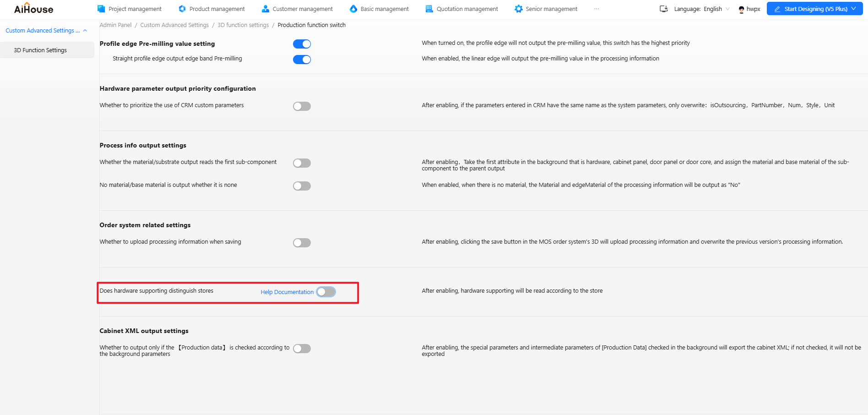868x415 pixels.
Task: Disable Profile edge Pre-milling value setting
Action: point(302,44)
